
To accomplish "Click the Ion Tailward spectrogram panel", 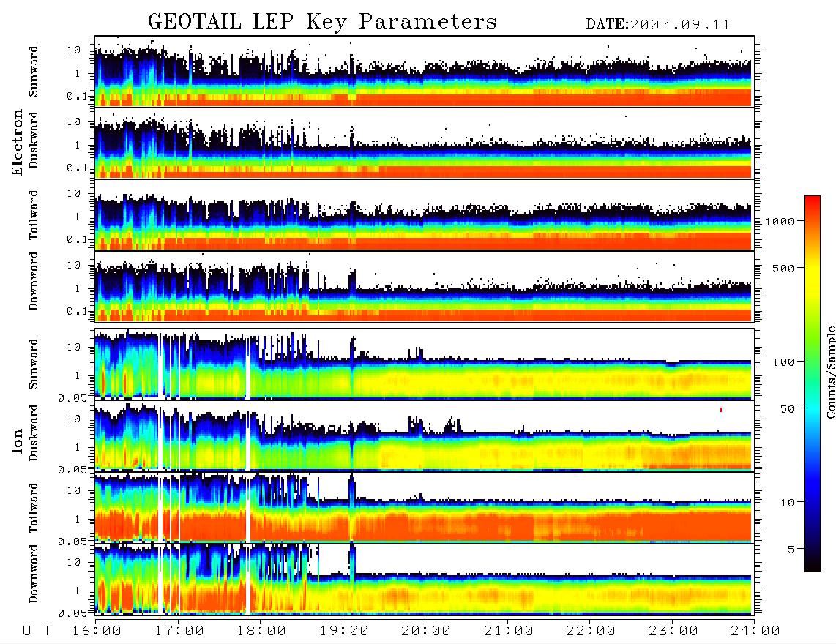I will pyautogui.click(x=425, y=508).
